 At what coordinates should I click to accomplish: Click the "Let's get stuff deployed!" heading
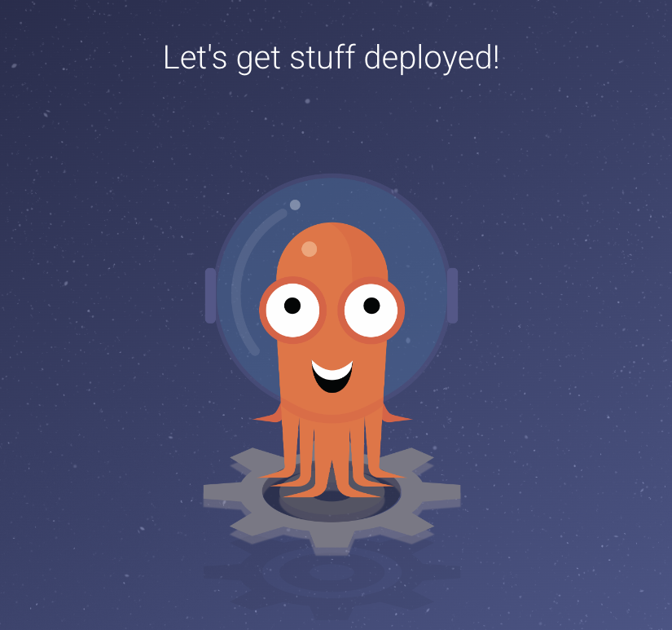tap(332, 58)
